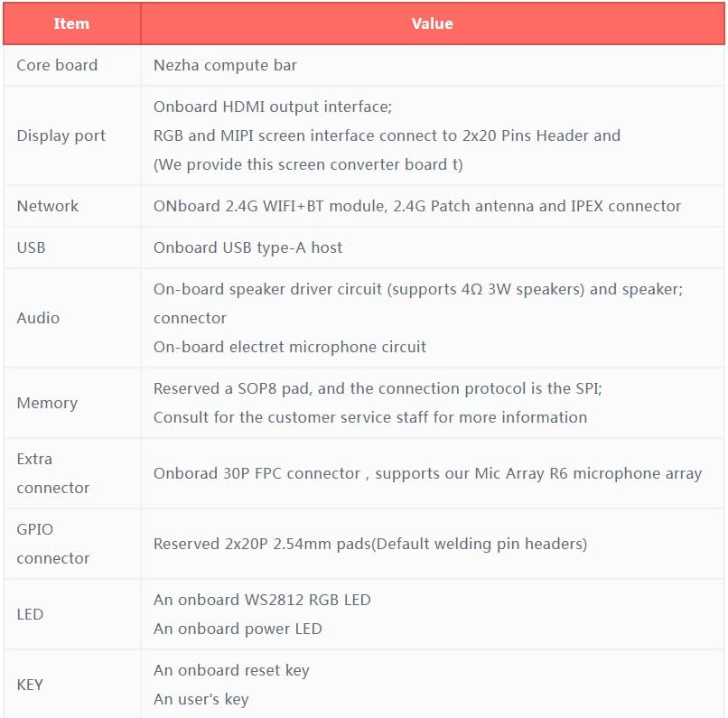Click the Onboard USB type-A host text
728x718 pixels.
(247, 247)
